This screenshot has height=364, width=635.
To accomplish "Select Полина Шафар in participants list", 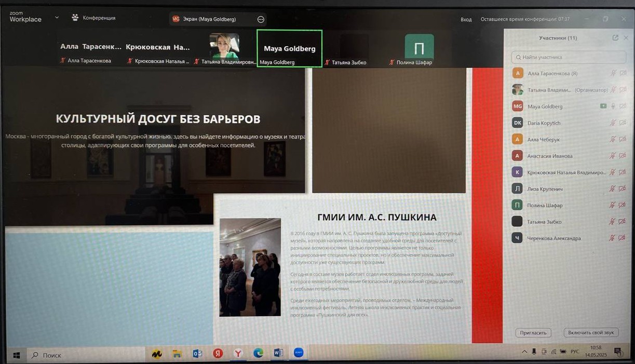I will pyautogui.click(x=545, y=205).
